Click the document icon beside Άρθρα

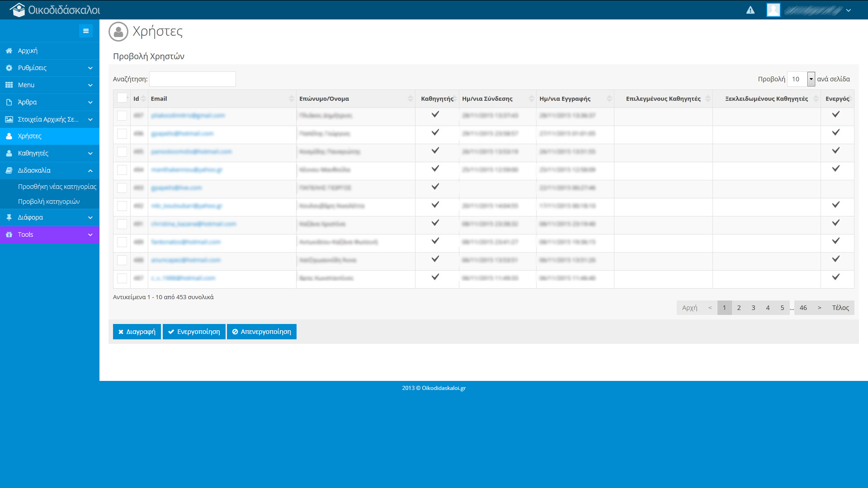tap(9, 102)
